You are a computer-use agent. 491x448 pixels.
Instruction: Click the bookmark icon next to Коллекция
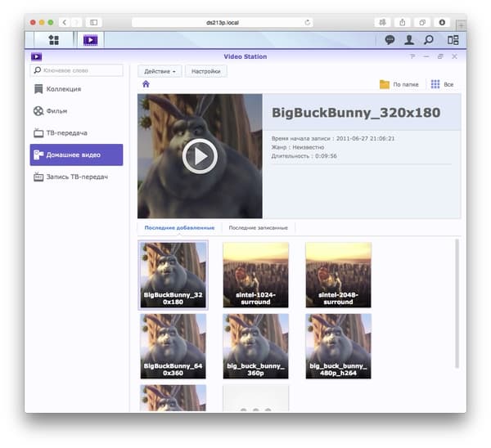[38, 89]
